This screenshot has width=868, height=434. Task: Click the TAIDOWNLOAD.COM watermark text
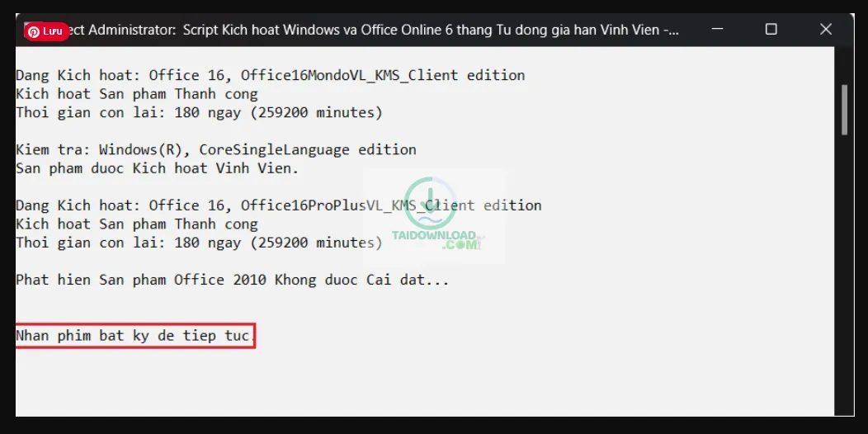435,240
